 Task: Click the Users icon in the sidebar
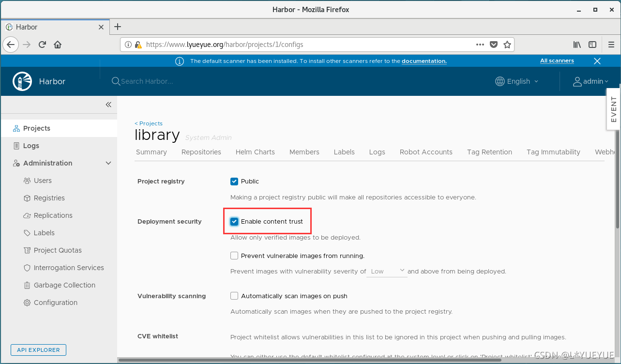click(27, 181)
